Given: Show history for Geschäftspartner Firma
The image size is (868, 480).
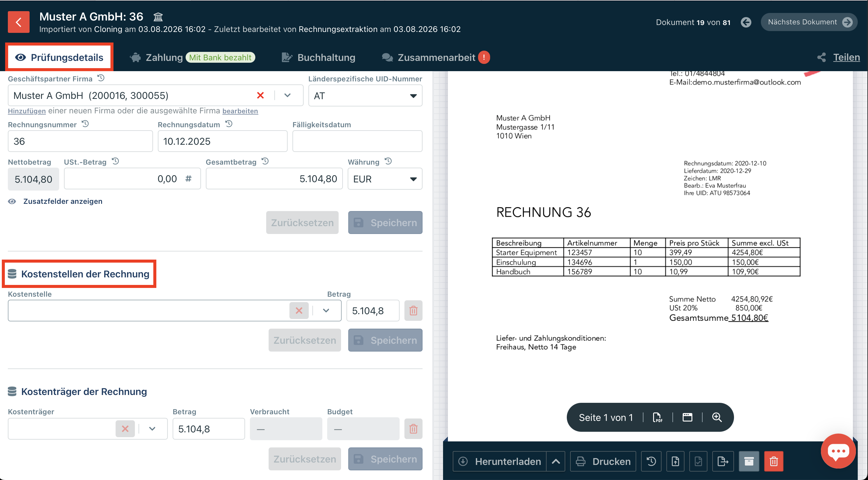Looking at the screenshot, I should point(101,78).
